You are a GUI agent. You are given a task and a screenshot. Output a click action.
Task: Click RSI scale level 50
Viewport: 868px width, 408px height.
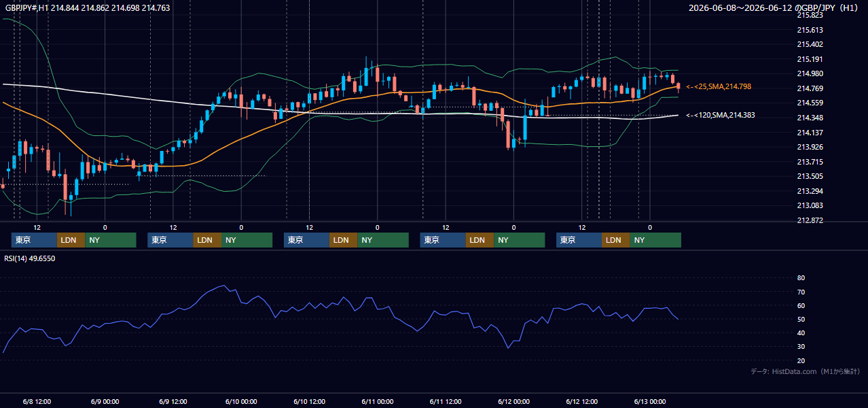pos(801,319)
